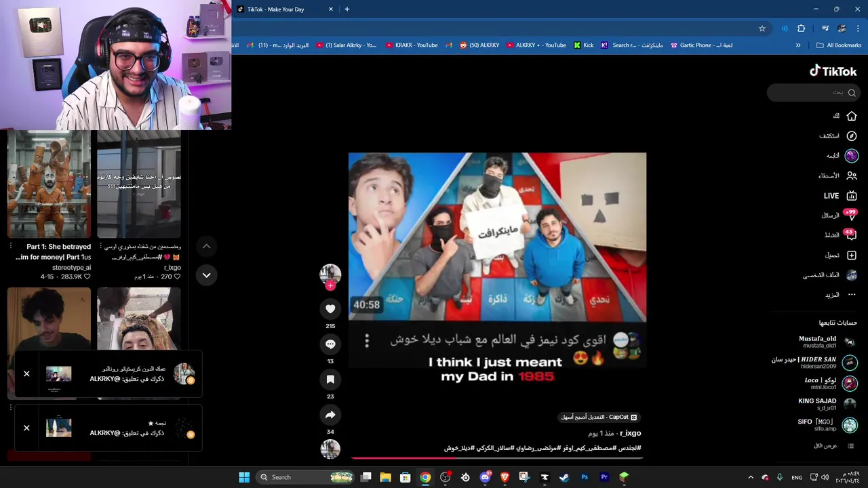Open File Explorer from the taskbar
868x488 pixels.
coord(385,477)
